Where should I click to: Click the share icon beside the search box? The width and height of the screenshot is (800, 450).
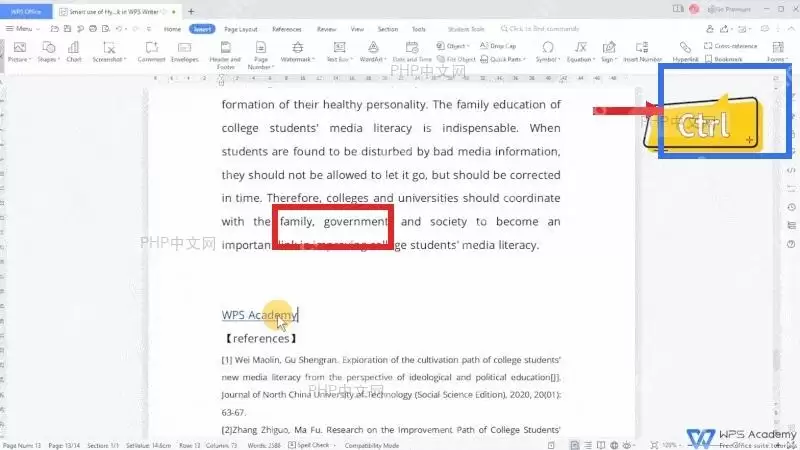(x=724, y=29)
